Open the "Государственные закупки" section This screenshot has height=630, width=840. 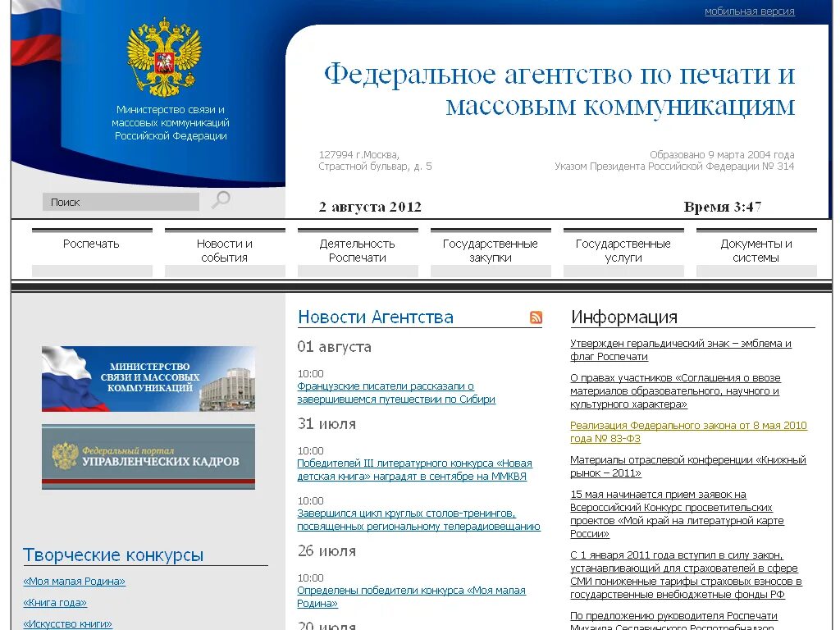click(491, 250)
